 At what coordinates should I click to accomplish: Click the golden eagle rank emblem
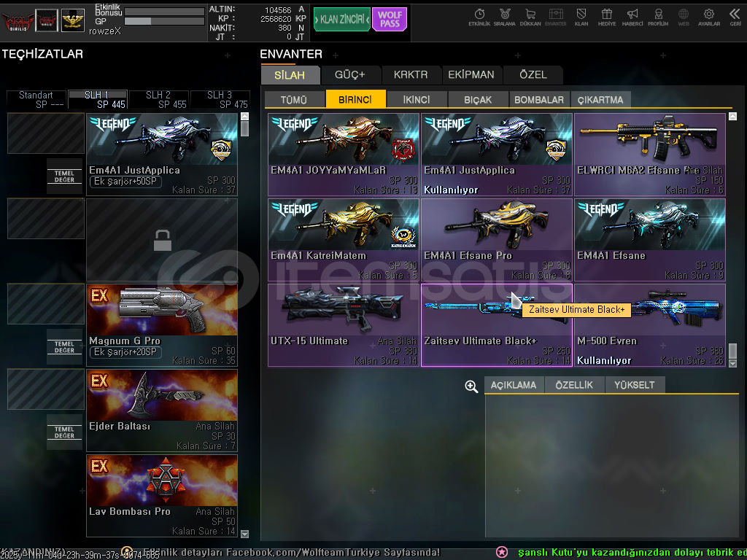tap(73, 20)
